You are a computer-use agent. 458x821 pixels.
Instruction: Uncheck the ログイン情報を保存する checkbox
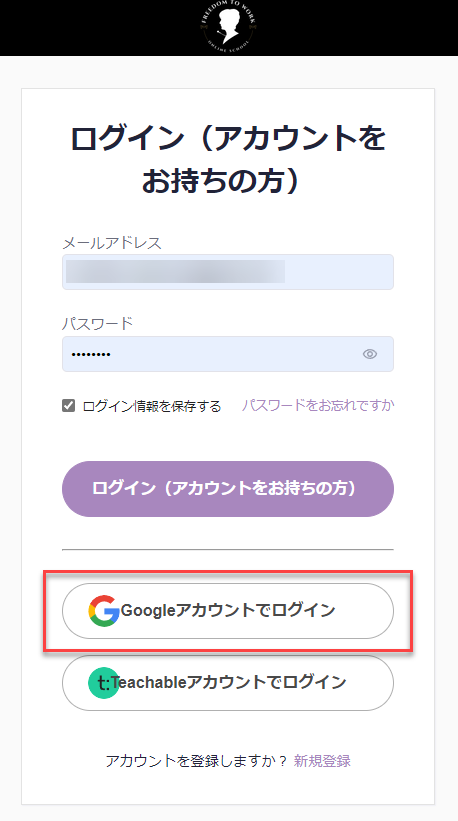(x=69, y=405)
